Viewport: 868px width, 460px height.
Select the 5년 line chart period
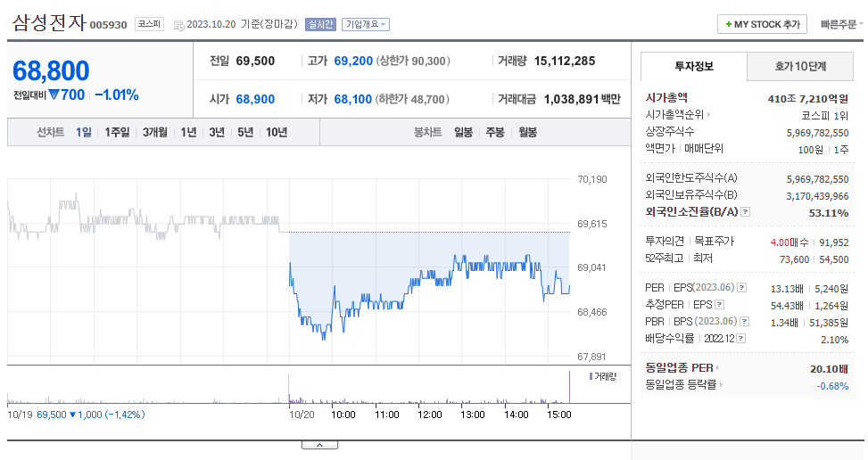coord(245,132)
